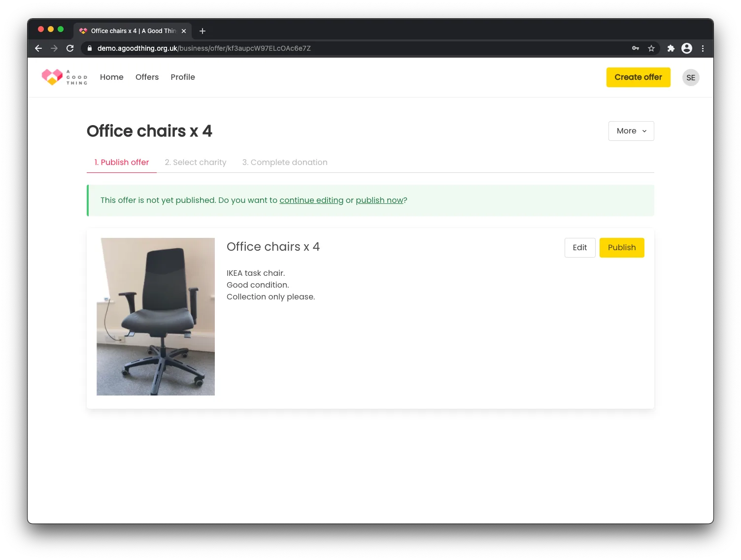Click the A Good Thing logo
The height and width of the screenshot is (560, 741).
click(65, 77)
